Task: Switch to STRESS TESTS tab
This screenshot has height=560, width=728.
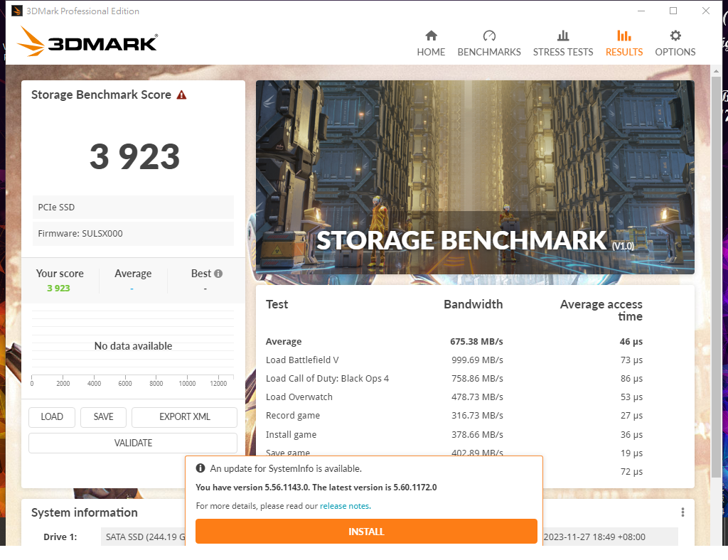Action: coord(563,43)
